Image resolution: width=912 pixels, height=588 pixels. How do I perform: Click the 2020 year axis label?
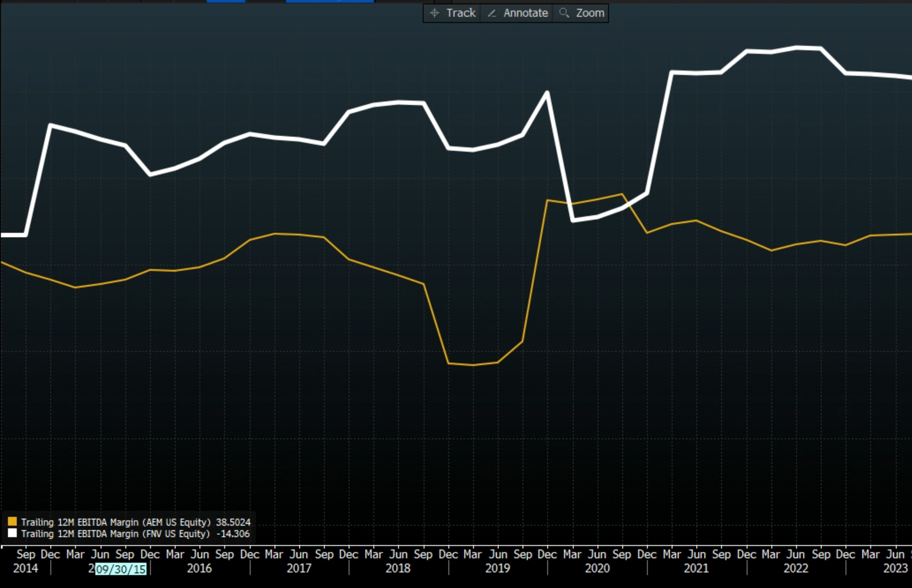597,569
